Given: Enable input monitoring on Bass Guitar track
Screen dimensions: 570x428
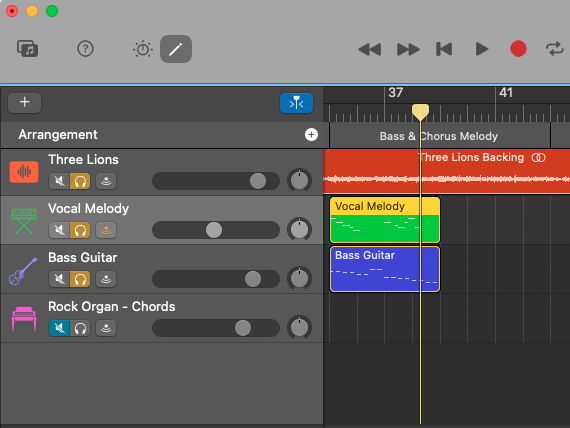Looking at the screenshot, I should click(x=106, y=279).
